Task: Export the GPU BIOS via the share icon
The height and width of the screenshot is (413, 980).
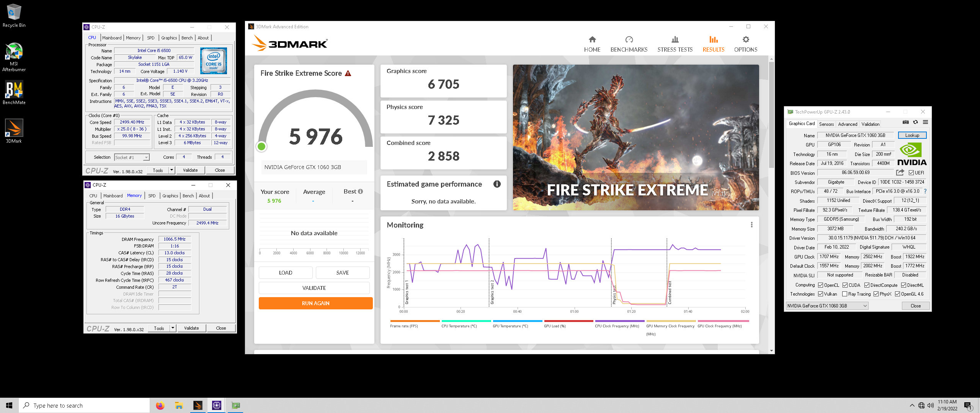Action: [x=900, y=172]
